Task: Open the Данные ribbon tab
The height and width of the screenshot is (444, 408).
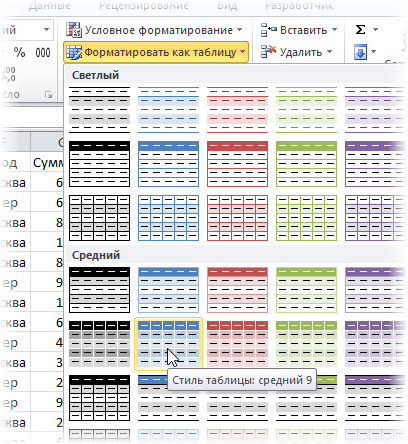Action: 50,6
